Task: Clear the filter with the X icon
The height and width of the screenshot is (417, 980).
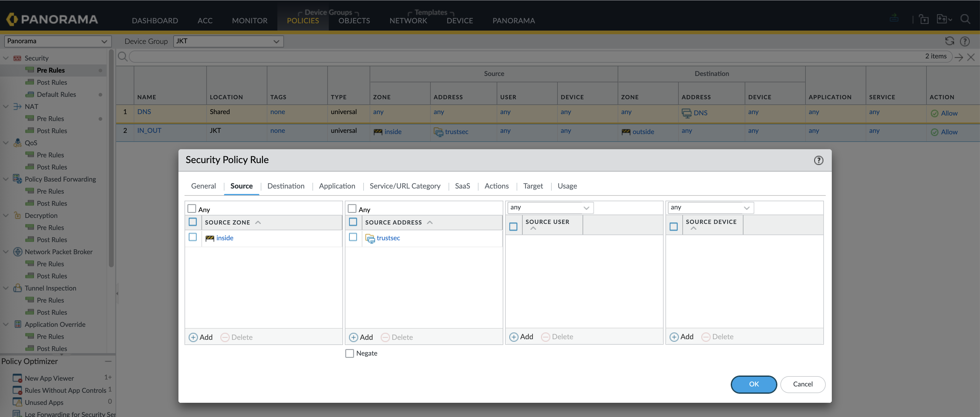Action: coord(971,57)
